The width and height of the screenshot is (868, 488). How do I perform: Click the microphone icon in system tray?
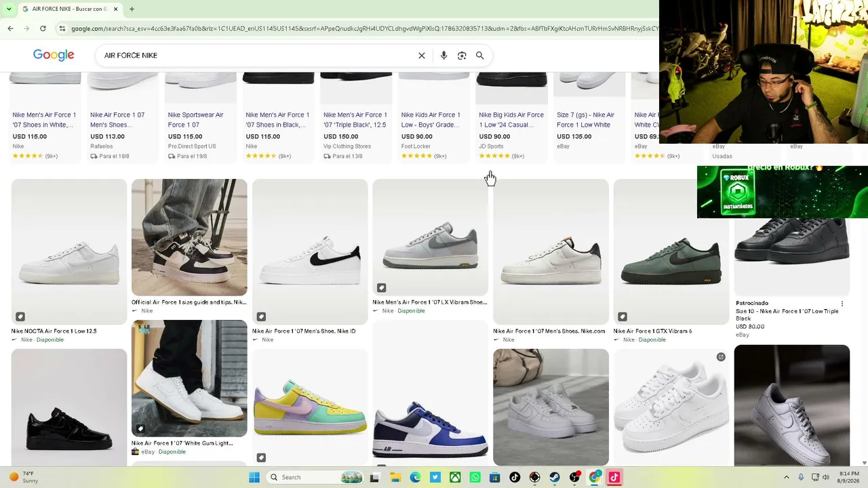801,477
